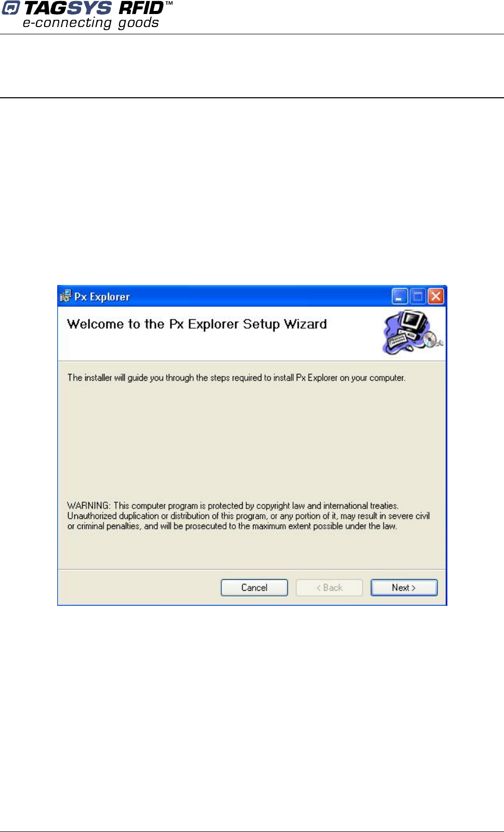
Task: Click the computer and CD setup graphic
Action: pos(413,332)
